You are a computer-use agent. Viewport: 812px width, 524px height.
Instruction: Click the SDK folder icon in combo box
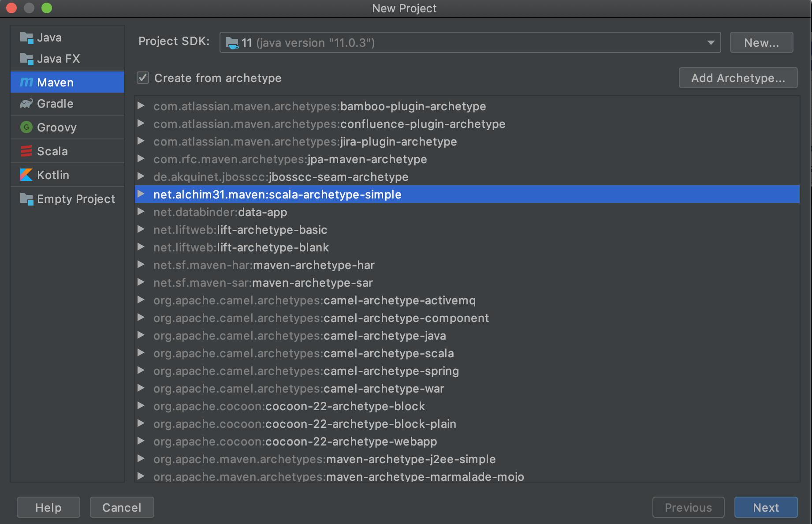(232, 43)
